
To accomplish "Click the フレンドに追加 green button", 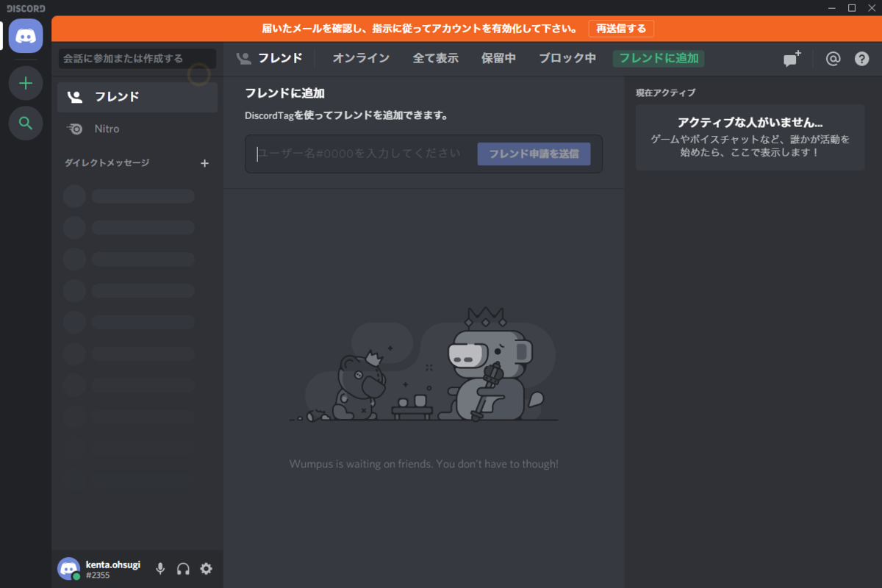I will 659,58.
